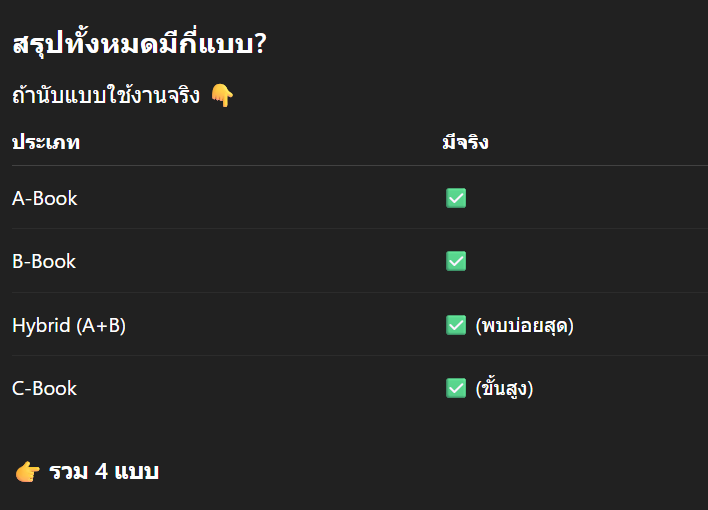Viewport: 708px width, 510px height.
Task: Click the word Hybrid in the table
Action: tap(41, 325)
